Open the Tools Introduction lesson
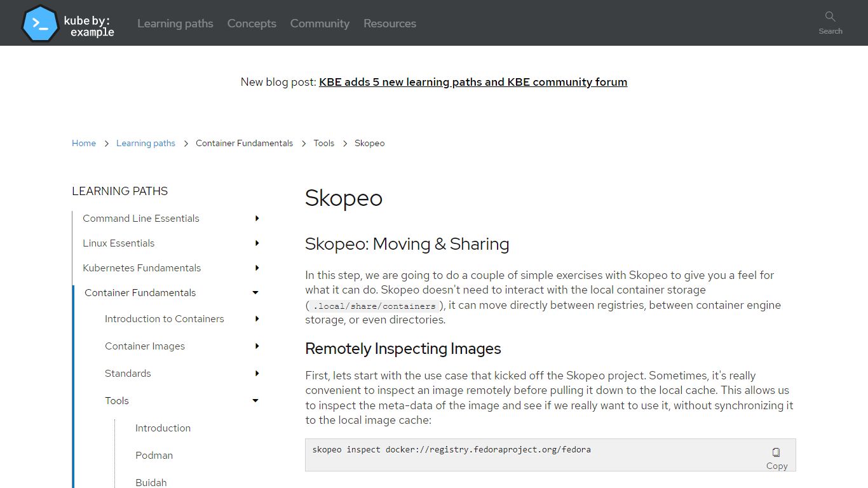 click(163, 428)
